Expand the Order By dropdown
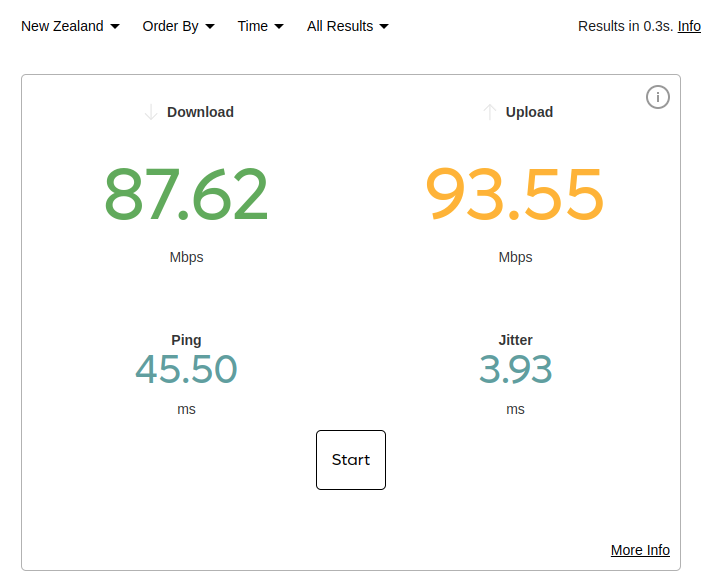 click(x=178, y=26)
